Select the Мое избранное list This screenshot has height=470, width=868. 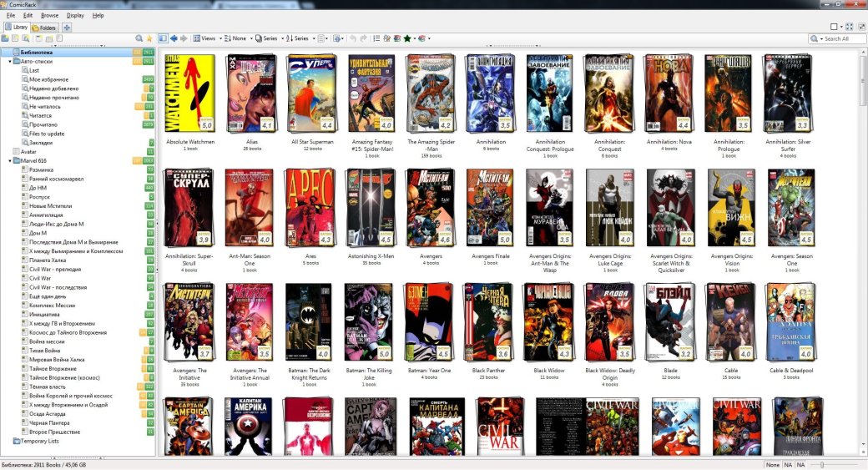(x=48, y=79)
